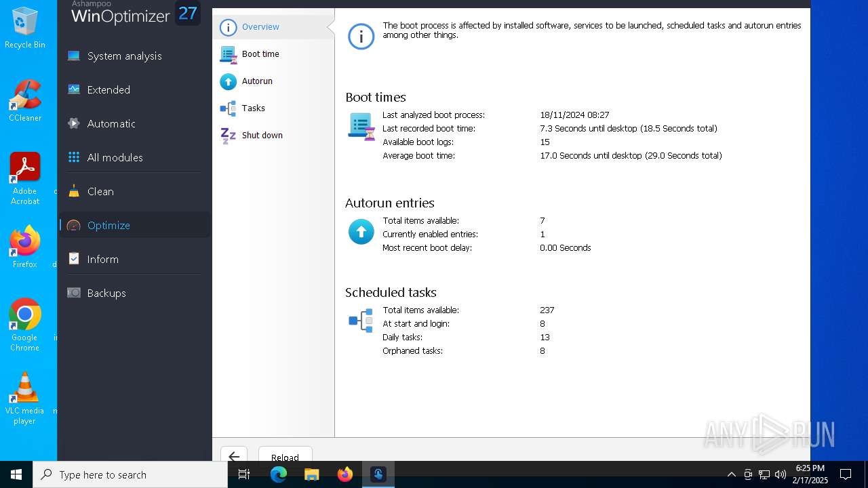The image size is (868, 488).
Task: Open Adobe Acrobat desktop shortcut
Action: [25, 179]
